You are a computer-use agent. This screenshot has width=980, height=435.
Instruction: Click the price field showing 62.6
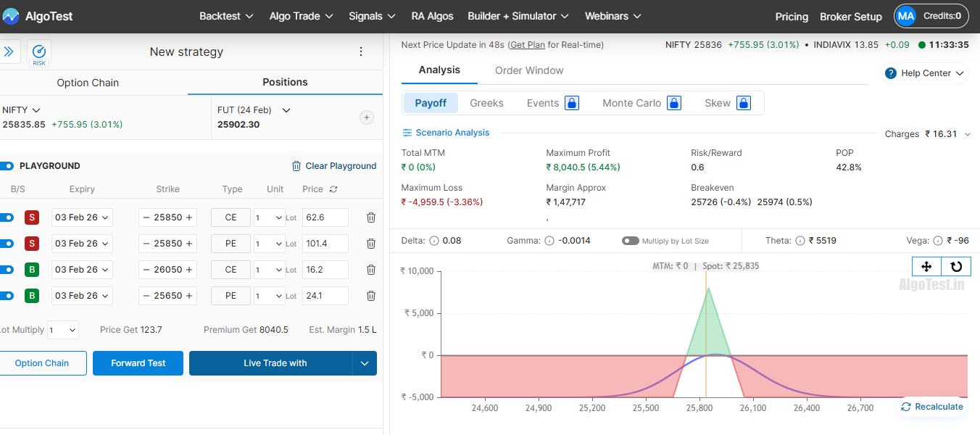(x=325, y=217)
